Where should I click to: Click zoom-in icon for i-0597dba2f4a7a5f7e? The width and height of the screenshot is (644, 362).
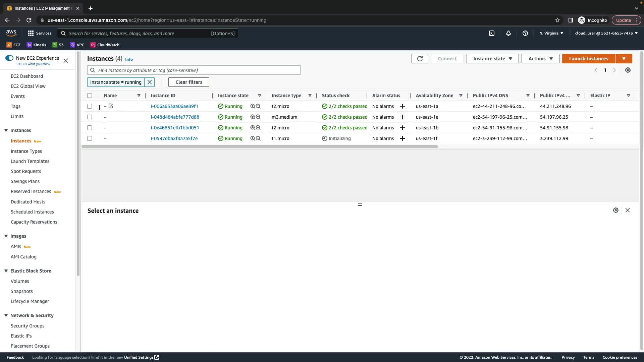(253, 138)
